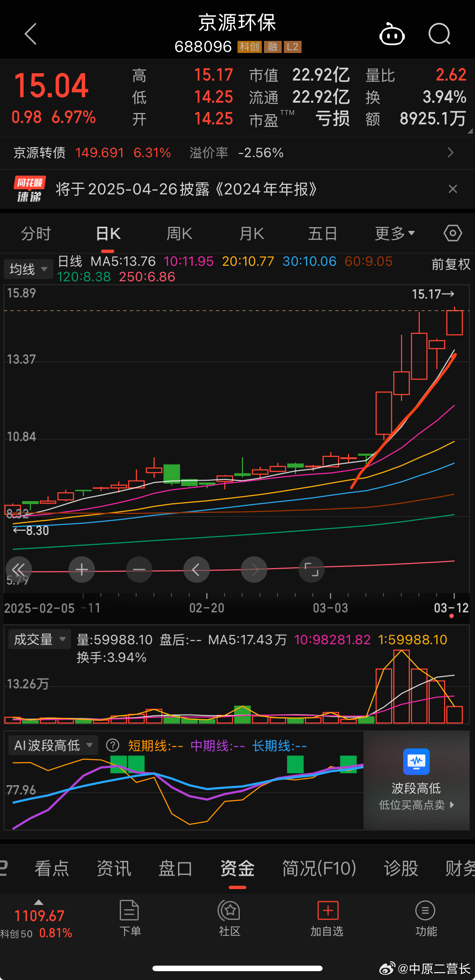
Task: Switch to 月K tab
Action: pyautogui.click(x=251, y=233)
